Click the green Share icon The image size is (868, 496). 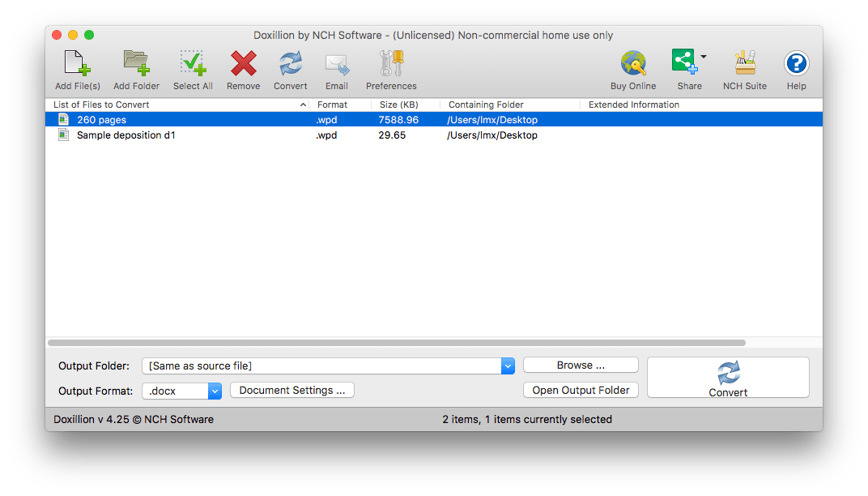(x=685, y=61)
